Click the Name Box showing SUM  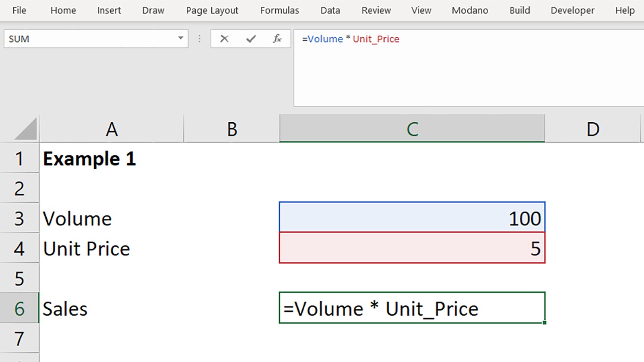pos(89,39)
